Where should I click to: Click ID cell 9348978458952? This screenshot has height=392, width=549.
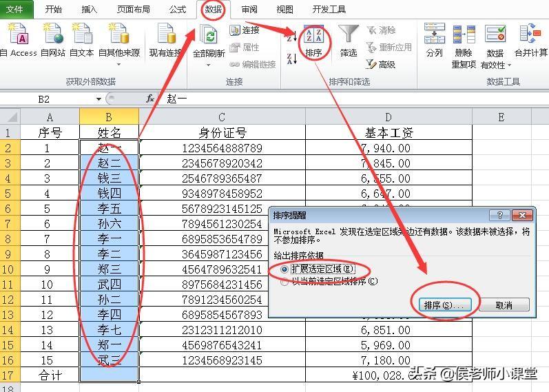(222, 193)
